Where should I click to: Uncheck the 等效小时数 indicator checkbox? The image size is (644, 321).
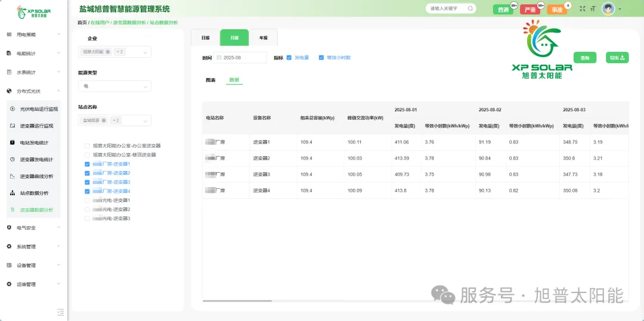click(321, 58)
